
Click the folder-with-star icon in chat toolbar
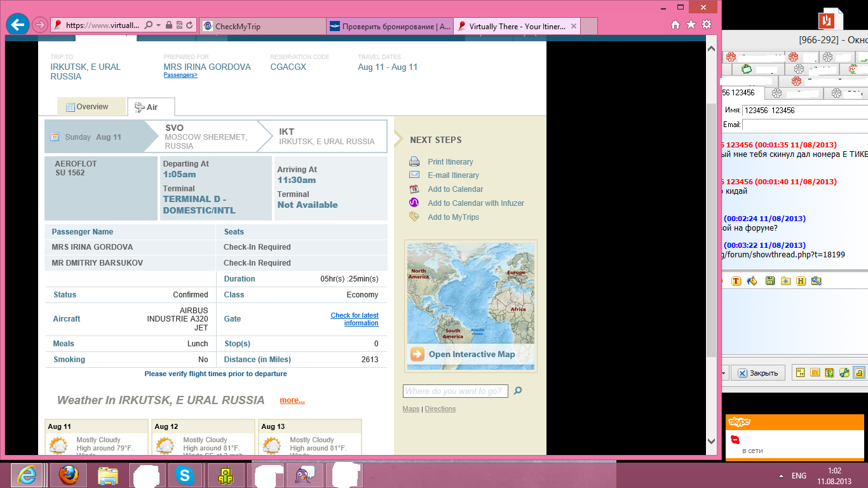(785, 281)
